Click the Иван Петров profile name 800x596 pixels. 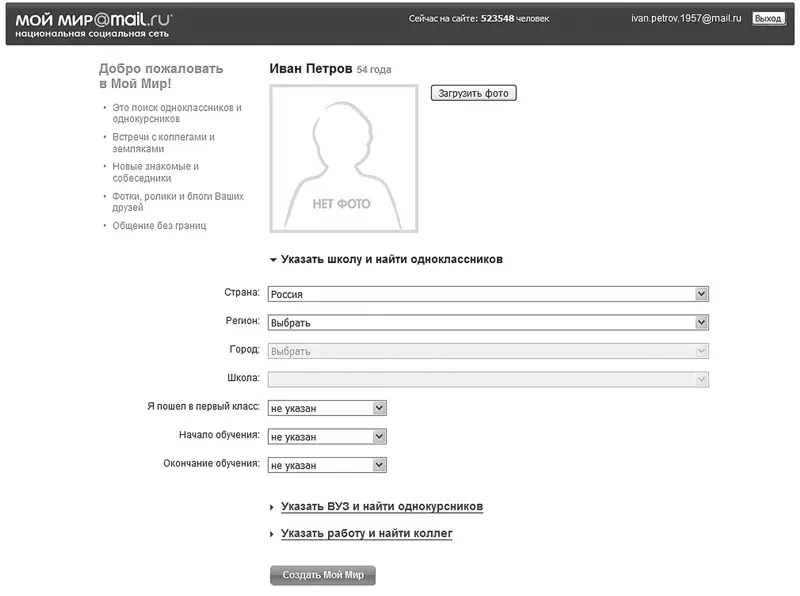click(x=311, y=69)
